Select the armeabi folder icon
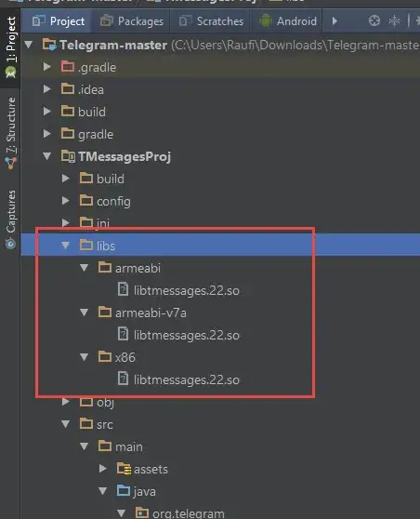420x519 pixels. point(104,267)
